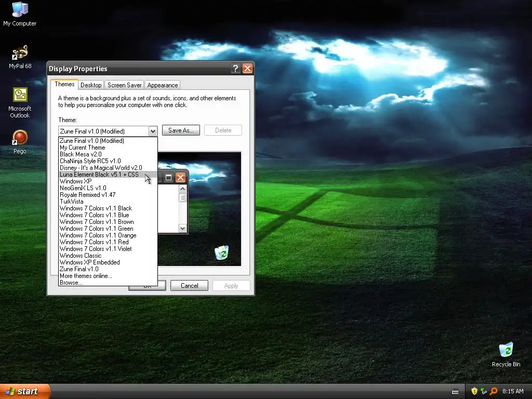Click the Apply button

point(231,286)
